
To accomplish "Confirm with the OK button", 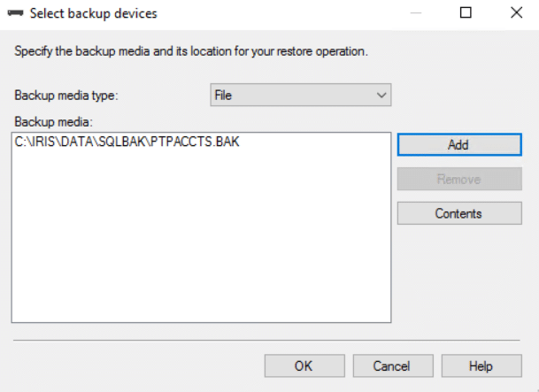I will (304, 365).
